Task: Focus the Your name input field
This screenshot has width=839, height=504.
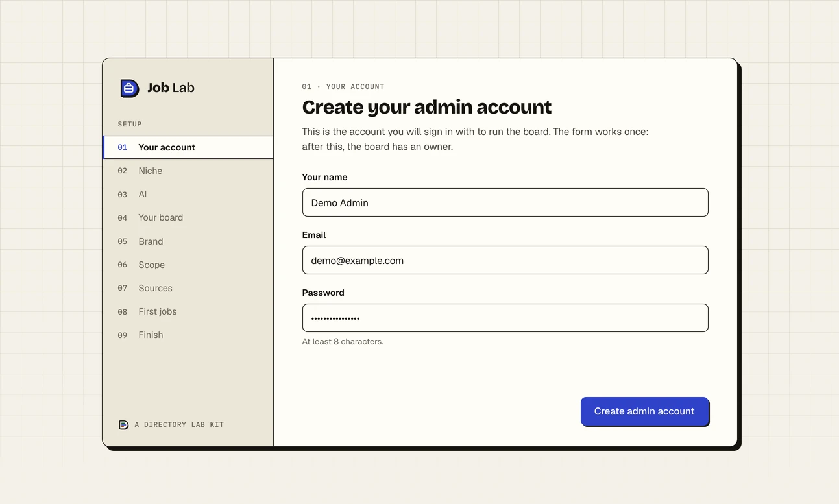Action: pyautogui.click(x=505, y=202)
